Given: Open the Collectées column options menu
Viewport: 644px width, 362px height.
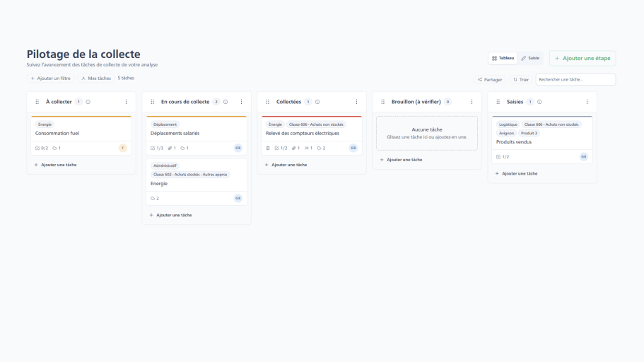Looking at the screenshot, I should [356, 102].
